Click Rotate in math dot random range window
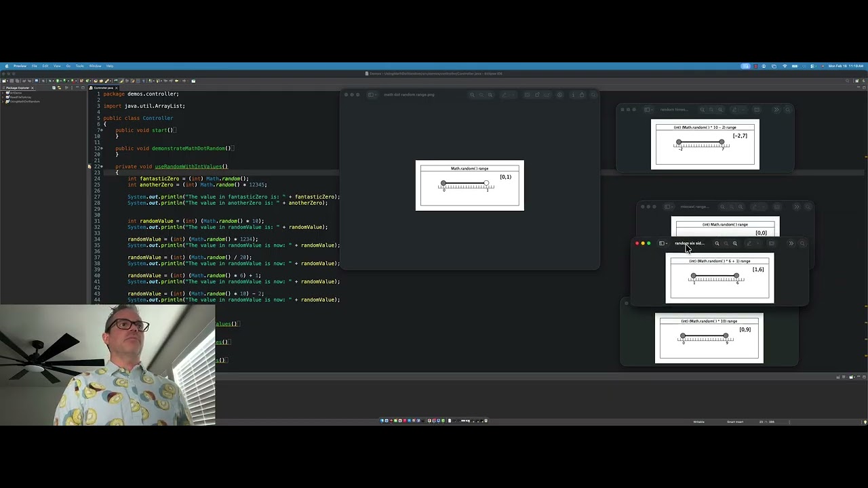 click(537, 95)
